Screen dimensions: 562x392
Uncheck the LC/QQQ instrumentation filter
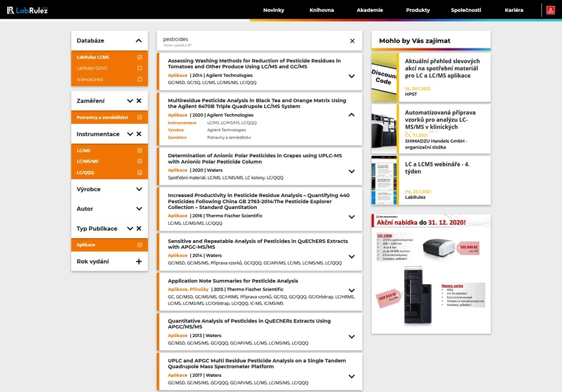point(140,172)
